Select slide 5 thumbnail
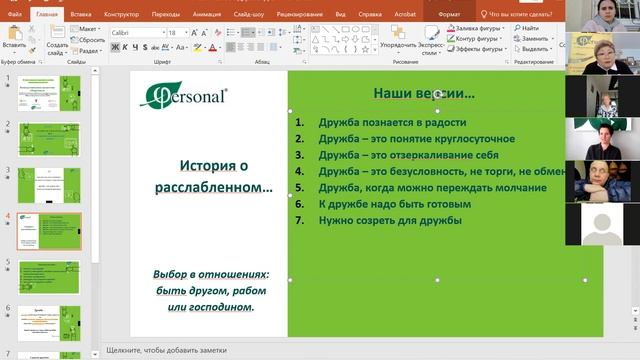640x360 pixels. tap(49, 278)
